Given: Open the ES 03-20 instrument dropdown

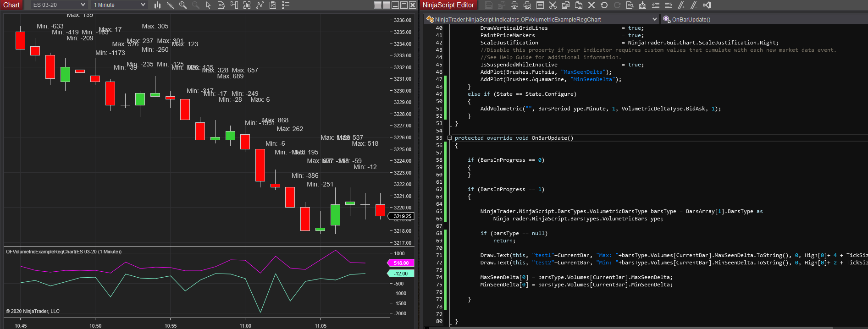Looking at the screenshot, I should pyautogui.click(x=59, y=5).
